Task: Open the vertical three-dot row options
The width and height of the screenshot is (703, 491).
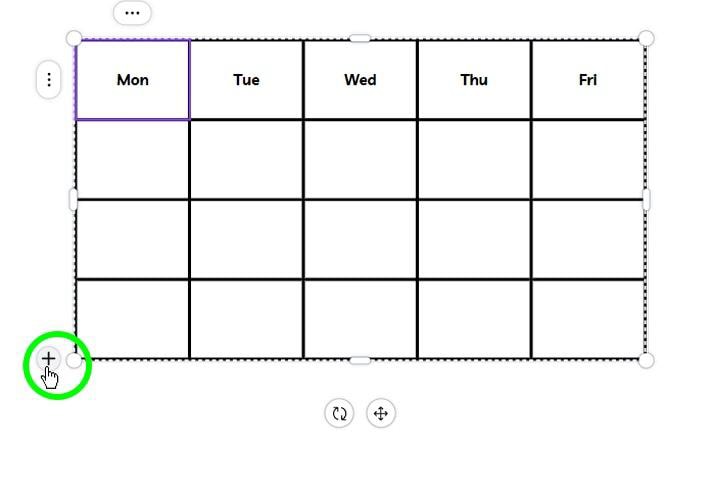Action: coord(49,80)
